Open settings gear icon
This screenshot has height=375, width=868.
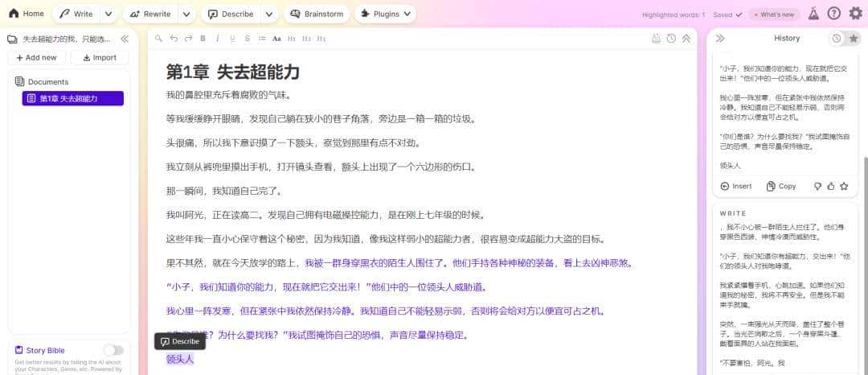pyautogui.click(x=855, y=14)
